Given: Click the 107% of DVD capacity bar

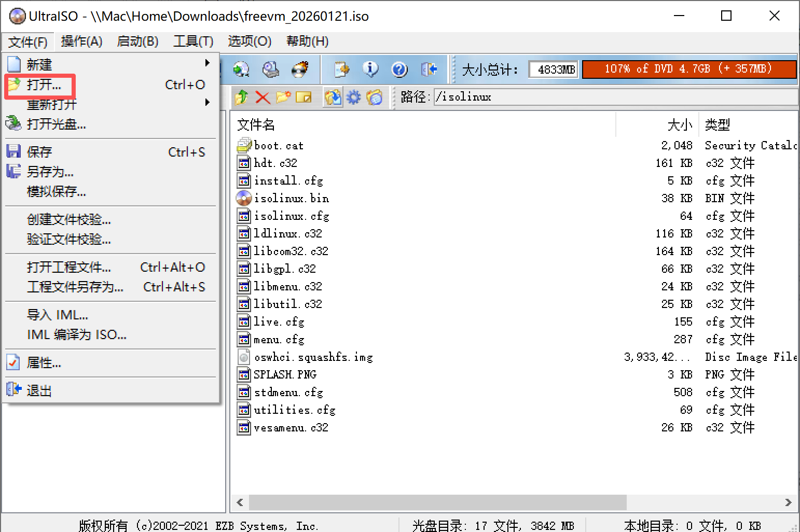Looking at the screenshot, I should [688, 69].
